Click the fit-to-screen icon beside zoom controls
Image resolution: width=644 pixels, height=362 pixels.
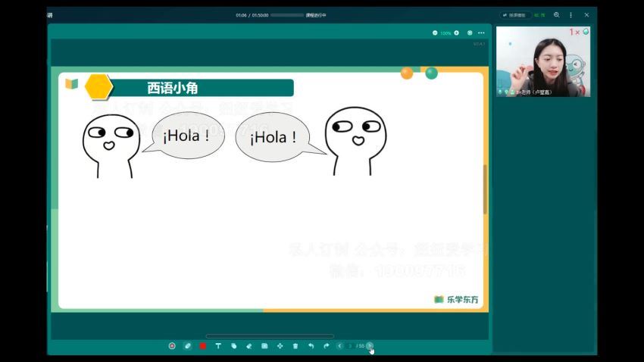click(x=470, y=33)
